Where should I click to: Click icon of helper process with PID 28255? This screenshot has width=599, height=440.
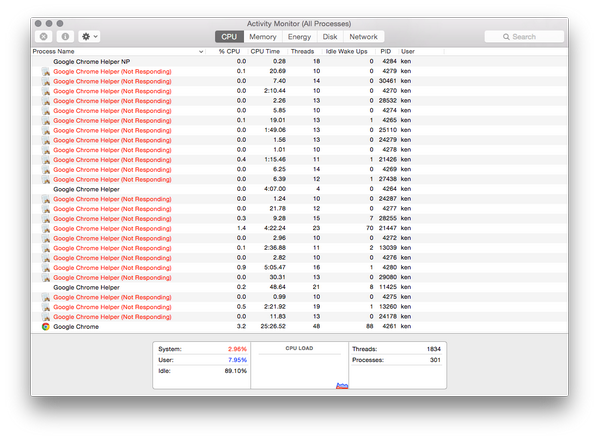point(46,218)
